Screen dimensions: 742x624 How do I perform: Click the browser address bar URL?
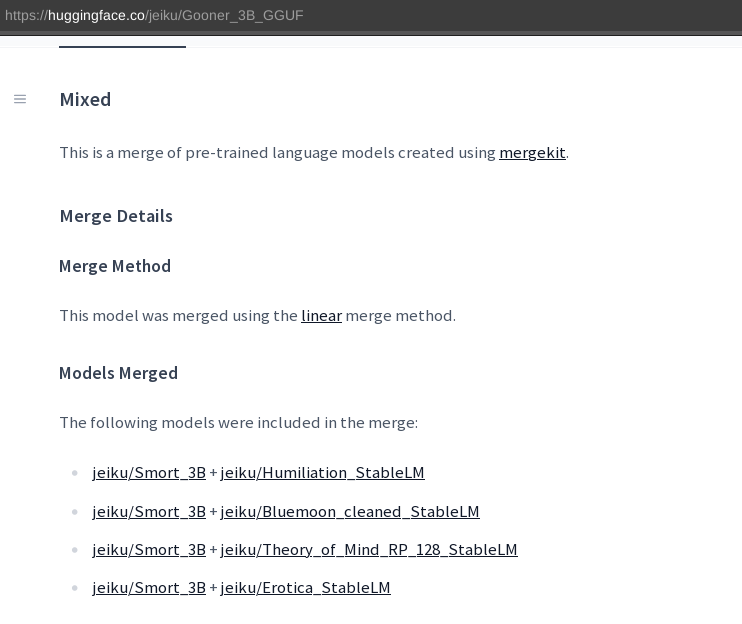[154, 15]
